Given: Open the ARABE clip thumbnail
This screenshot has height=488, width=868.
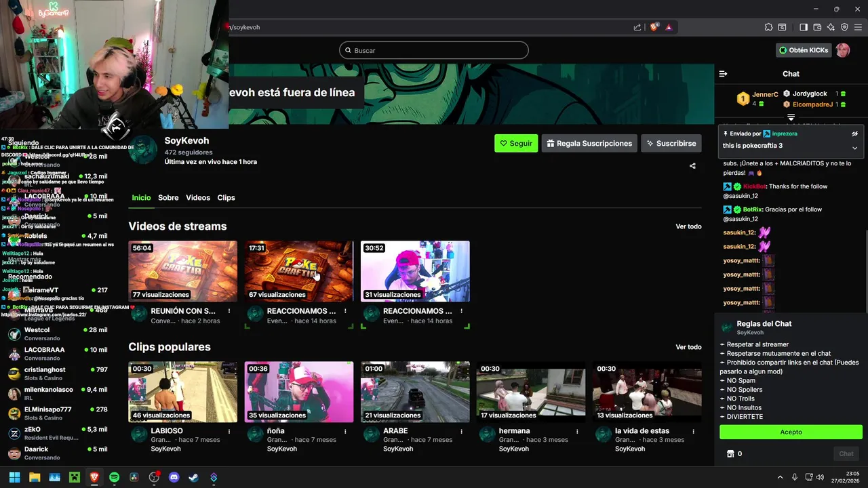Looking at the screenshot, I should [x=415, y=392].
